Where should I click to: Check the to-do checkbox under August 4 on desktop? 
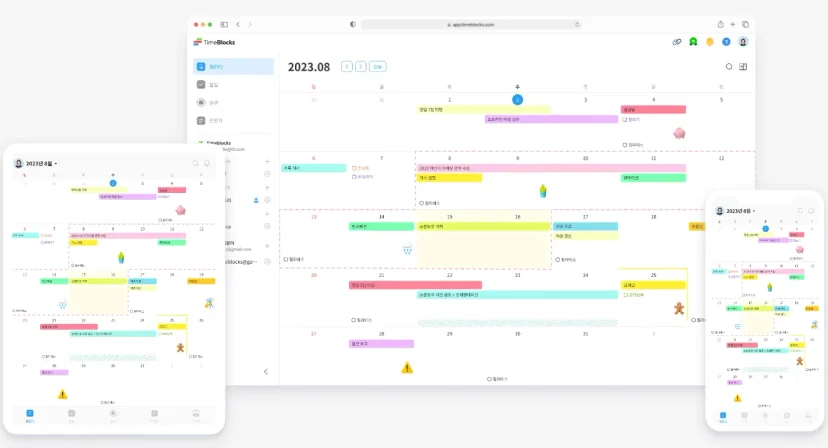625,120
